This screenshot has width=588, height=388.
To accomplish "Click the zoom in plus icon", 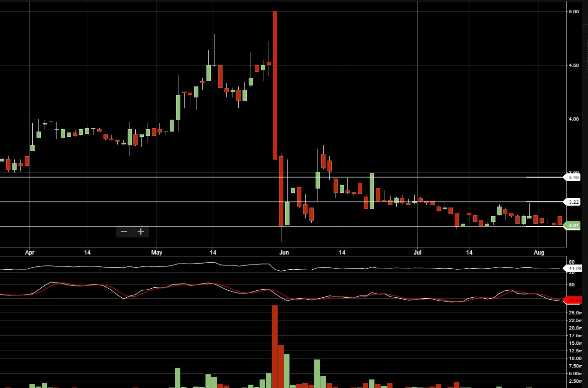I will point(140,231).
